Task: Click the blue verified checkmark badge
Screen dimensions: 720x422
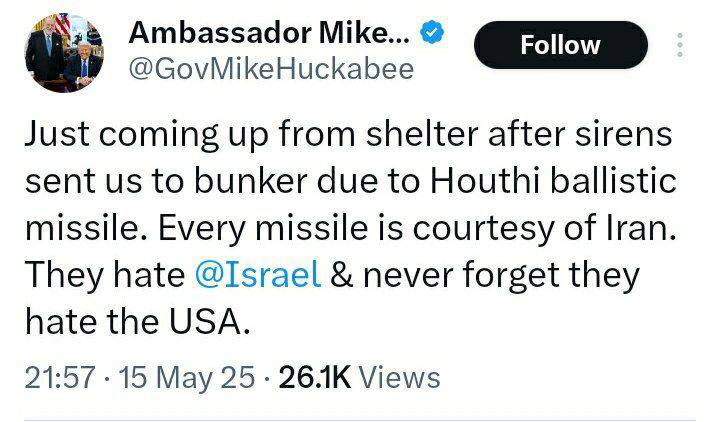Action: (x=432, y=35)
